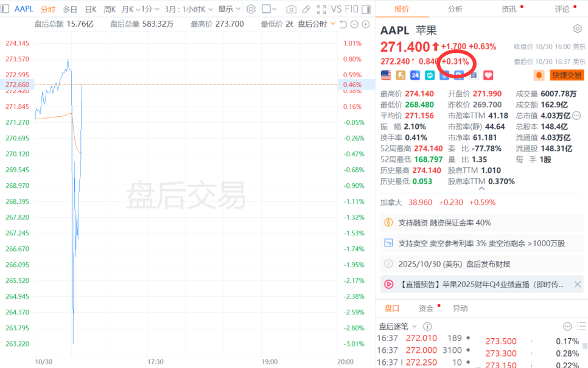Toggle the red heart favorite icon
588x368 pixels.
[x=488, y=75]
